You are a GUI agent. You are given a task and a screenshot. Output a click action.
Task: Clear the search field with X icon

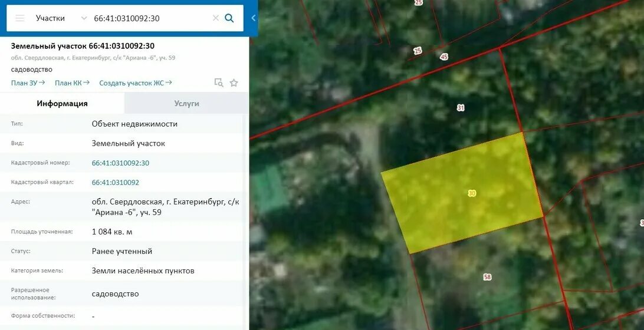click(x=216, y=18)
